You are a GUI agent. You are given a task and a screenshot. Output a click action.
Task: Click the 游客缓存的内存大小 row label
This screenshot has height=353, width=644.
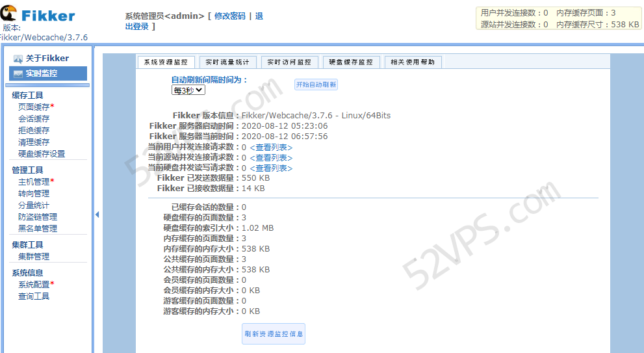200,311
